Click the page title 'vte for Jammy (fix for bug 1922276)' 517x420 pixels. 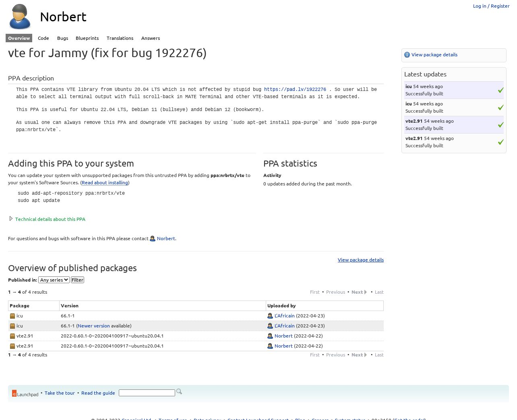coord(107,53)
